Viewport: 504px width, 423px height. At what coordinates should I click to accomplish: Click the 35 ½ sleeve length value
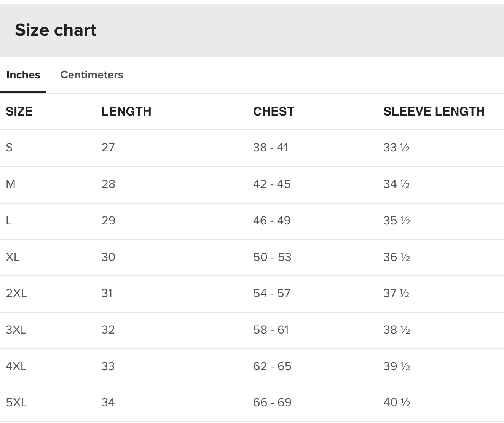click(x=397, y=221)
